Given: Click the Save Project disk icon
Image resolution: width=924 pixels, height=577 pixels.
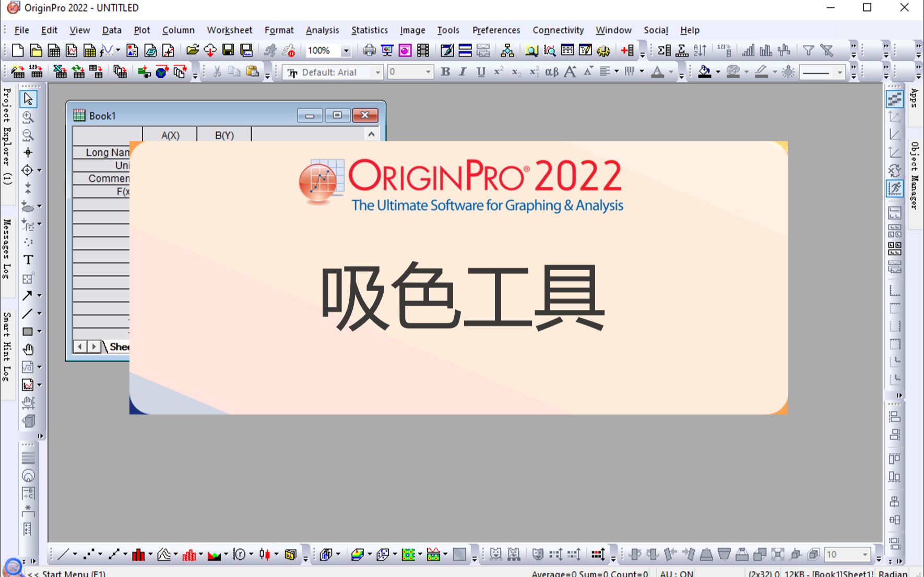Looking at the screenshot, I should [228, 51].
